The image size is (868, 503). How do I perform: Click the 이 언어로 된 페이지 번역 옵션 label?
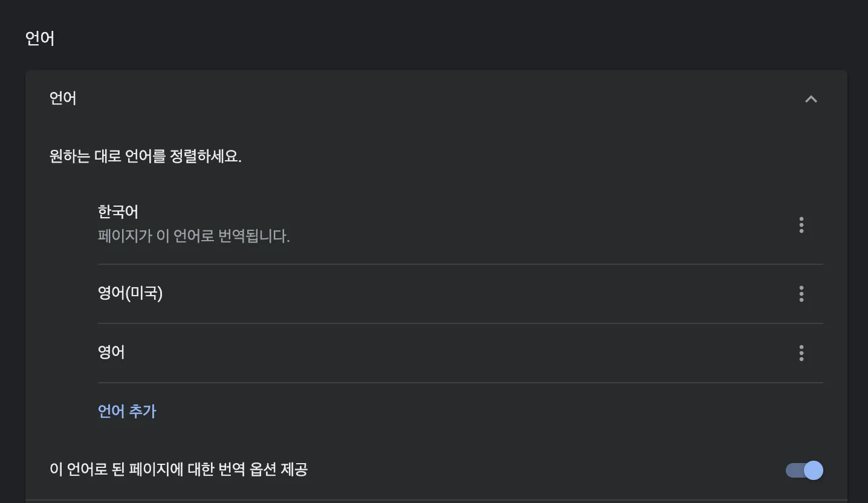[179, 469]
